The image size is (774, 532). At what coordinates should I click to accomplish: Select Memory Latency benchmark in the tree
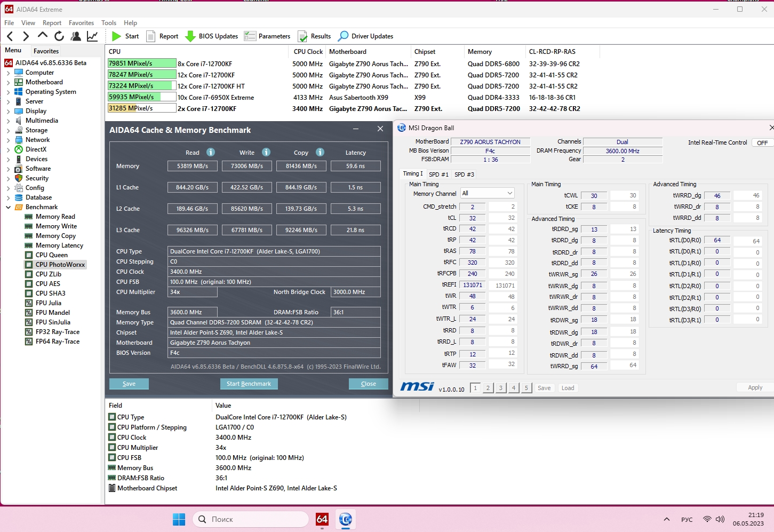pos(59,245)
